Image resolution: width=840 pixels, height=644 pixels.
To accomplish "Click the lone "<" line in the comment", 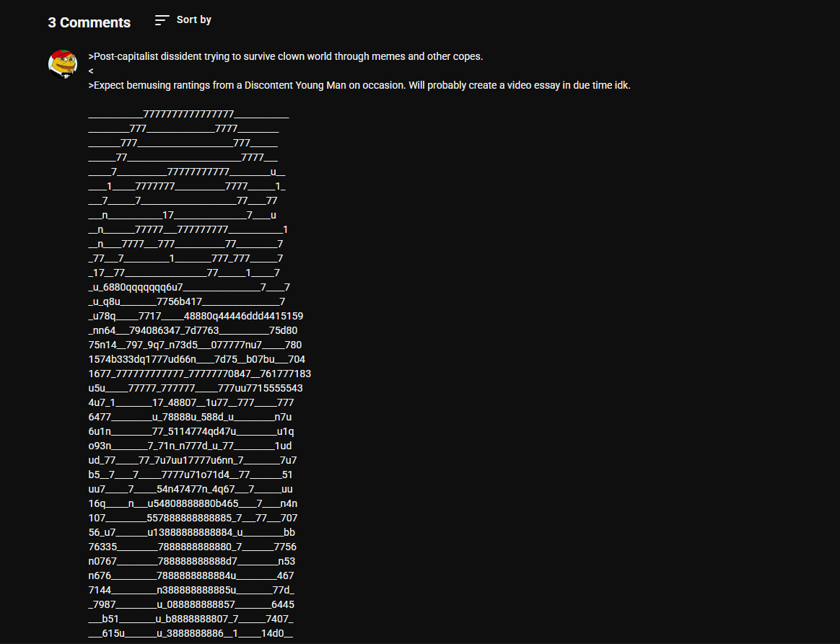I will 91,71.
